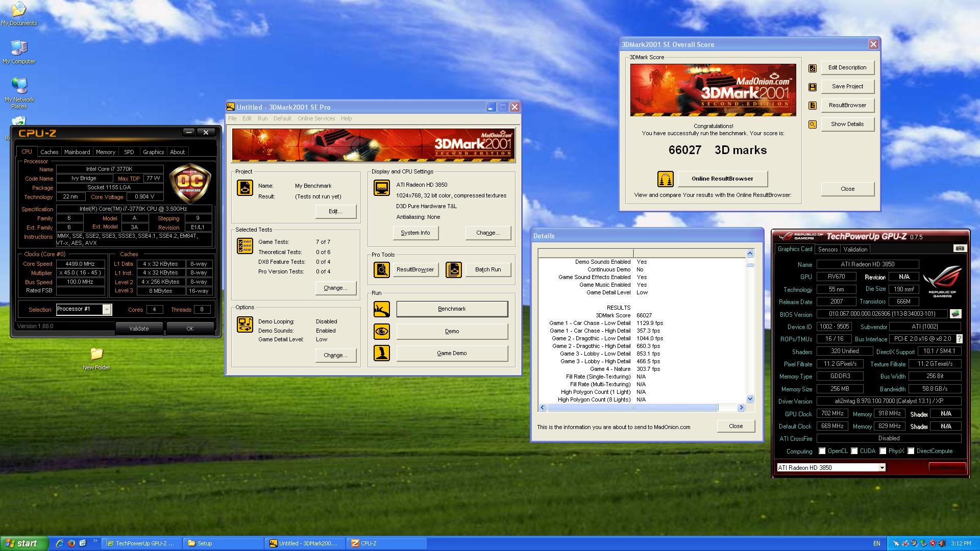
Task: Click the System Info button
Action: (x=415, y=233)
